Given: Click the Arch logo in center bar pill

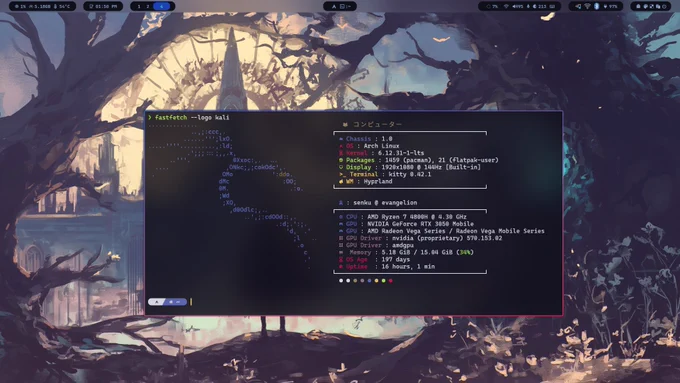Looking at the screenshot, I should [333, 6].
